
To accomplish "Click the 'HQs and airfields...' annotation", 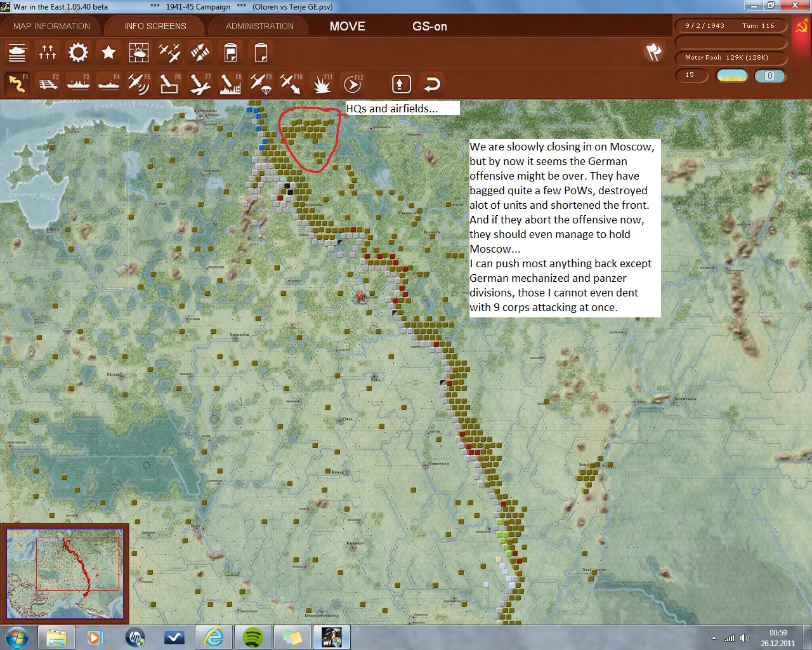I will point(402,108).
